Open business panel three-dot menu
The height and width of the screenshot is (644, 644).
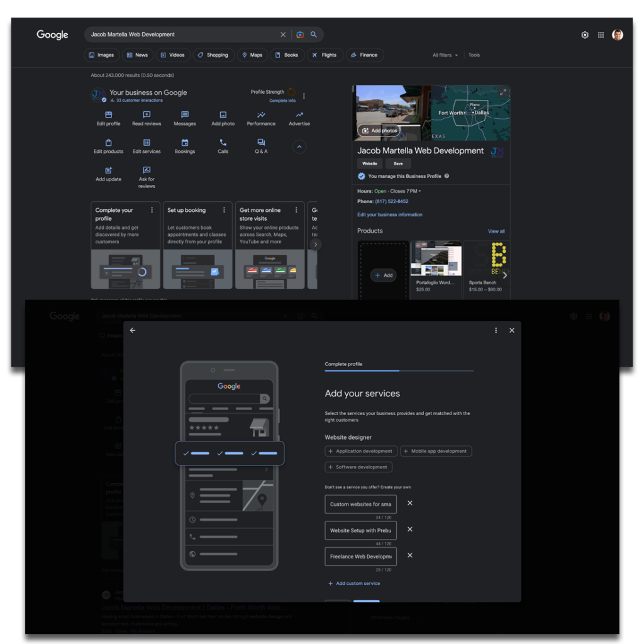pos(304,96)
